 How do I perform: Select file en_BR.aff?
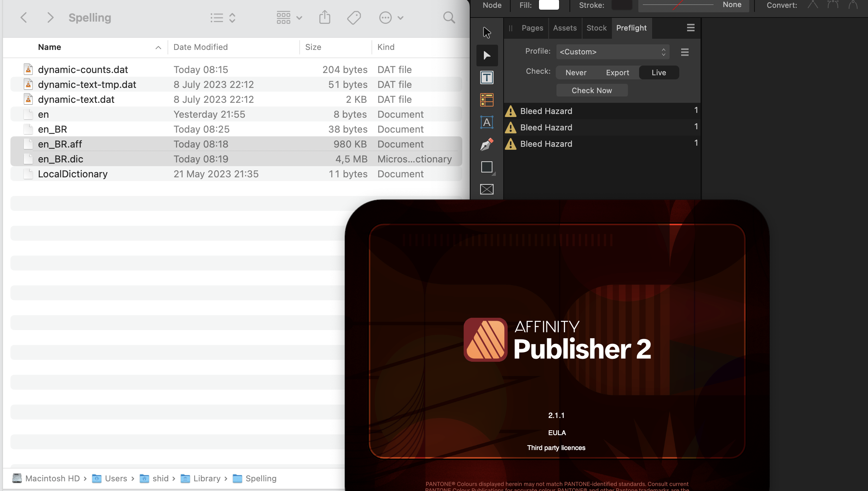pos(236,144)
